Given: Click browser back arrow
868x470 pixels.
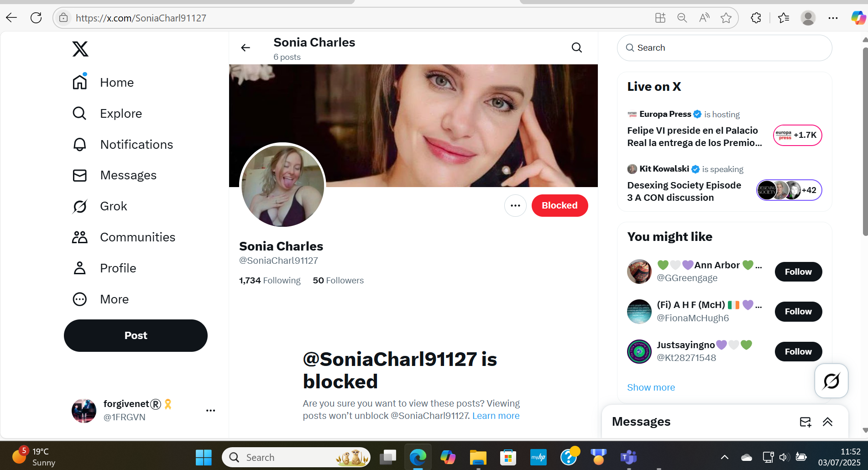Looking at the screenshot, I should [x=11, y=18].
